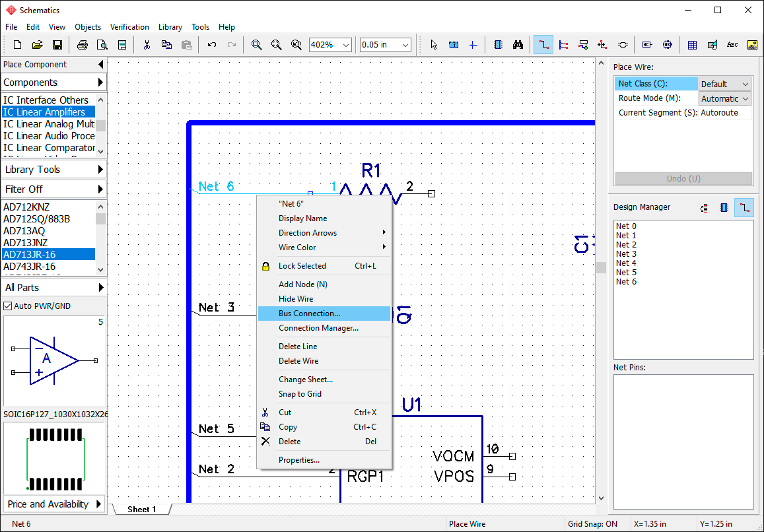Viewport: 764px width, 532px height.
Task: Click the New document icon
Action: click(x=18, y=45)
